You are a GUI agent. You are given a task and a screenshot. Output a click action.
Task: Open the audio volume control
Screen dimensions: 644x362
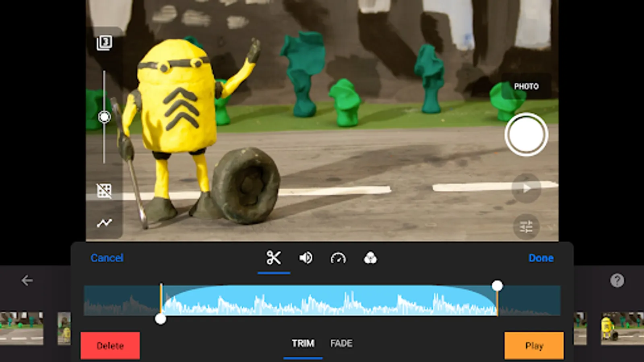click(305, 258)
